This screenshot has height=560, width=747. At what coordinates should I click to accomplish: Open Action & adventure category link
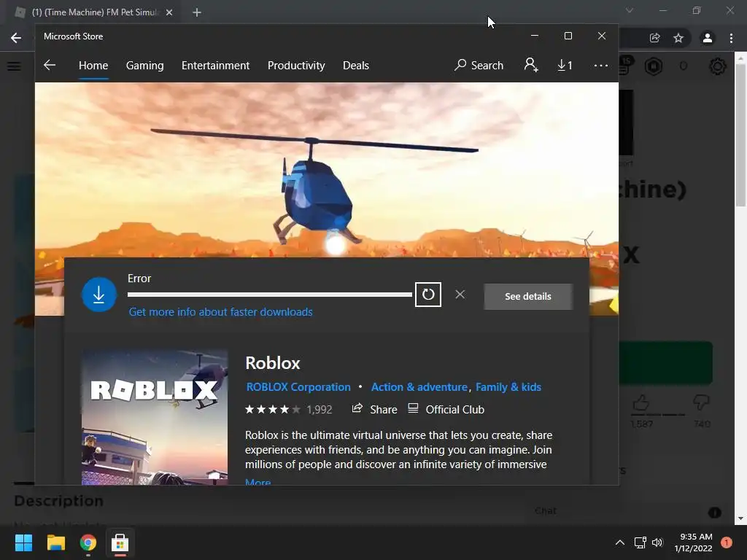(419, 386)
